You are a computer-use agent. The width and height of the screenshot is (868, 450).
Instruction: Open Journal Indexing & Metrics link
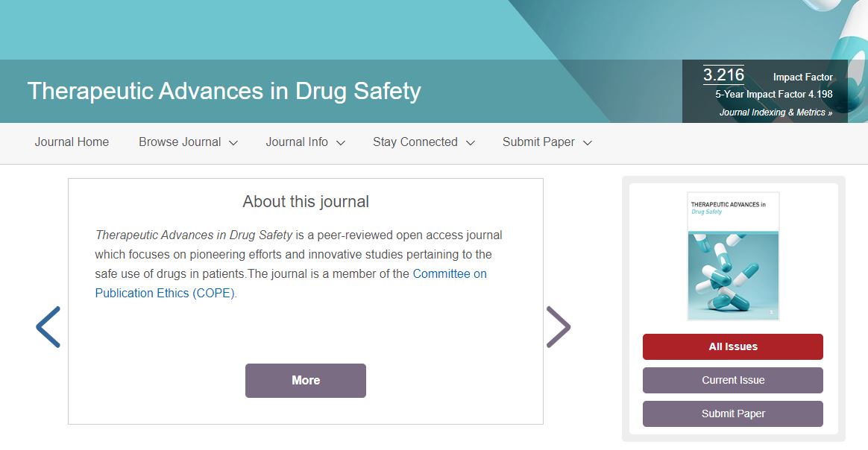click(776, 112)
